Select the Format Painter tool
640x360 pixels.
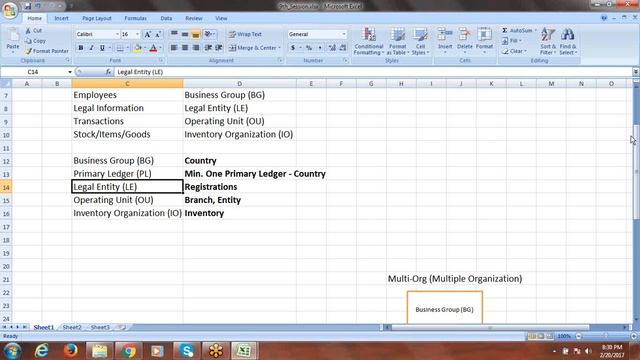pos(46,51)
